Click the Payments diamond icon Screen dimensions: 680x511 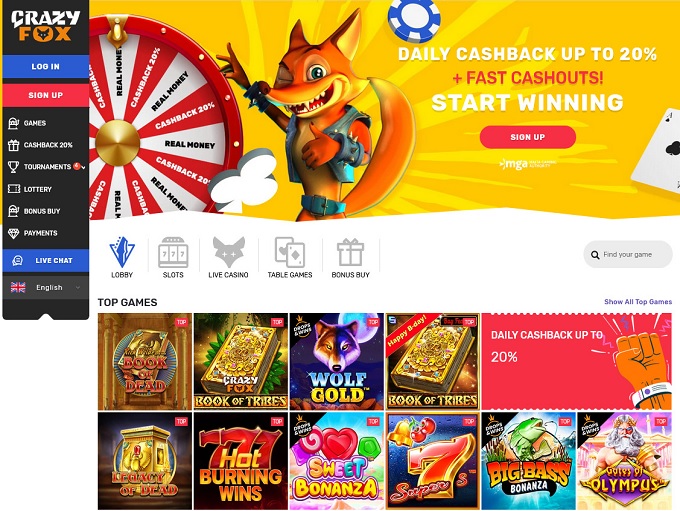[x=14, y=233]
